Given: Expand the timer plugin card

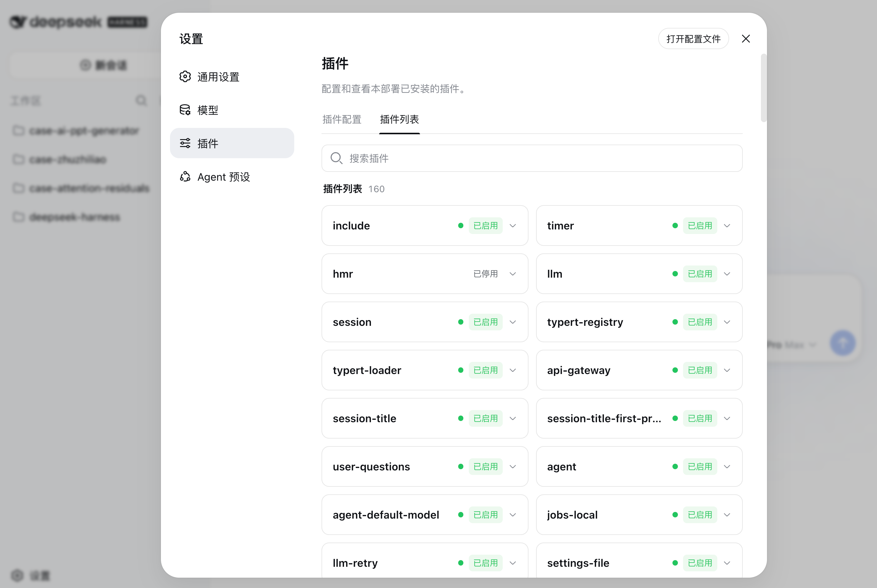Looking at the screenshot, I should [x=727, y=226].
